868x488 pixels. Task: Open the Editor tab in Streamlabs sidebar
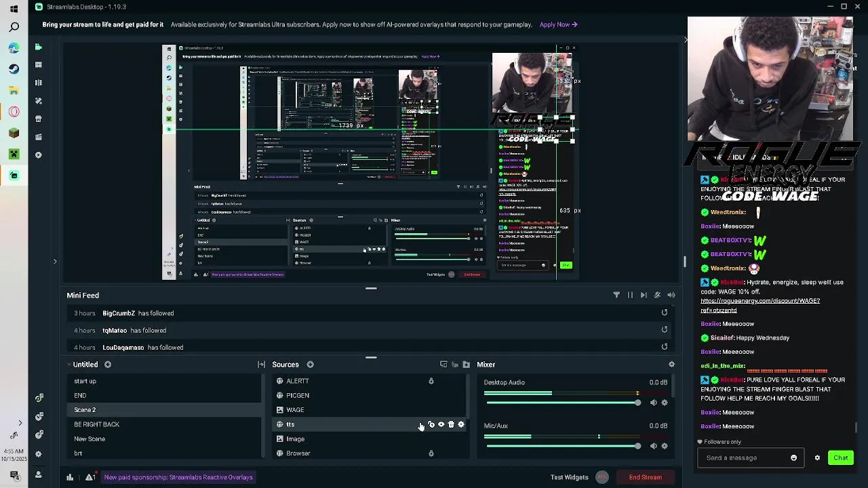[x=39, y=47]
